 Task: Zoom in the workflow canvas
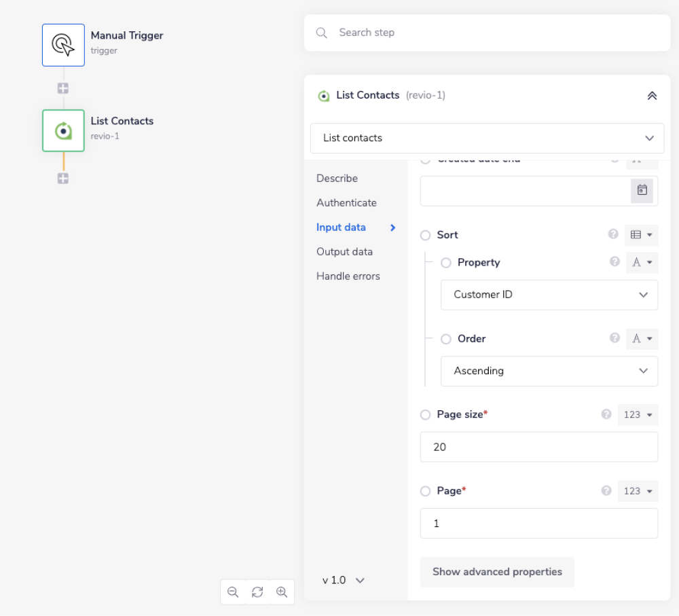tap(282, 592)
